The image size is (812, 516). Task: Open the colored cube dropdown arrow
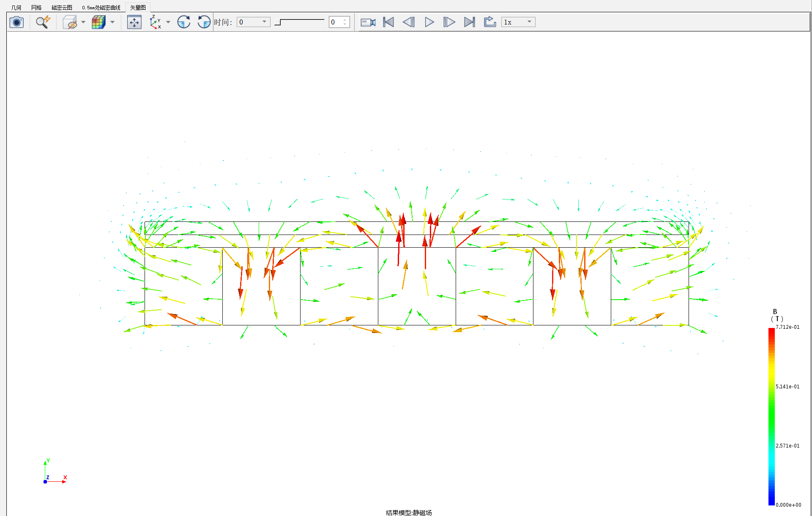coord(112,22)
